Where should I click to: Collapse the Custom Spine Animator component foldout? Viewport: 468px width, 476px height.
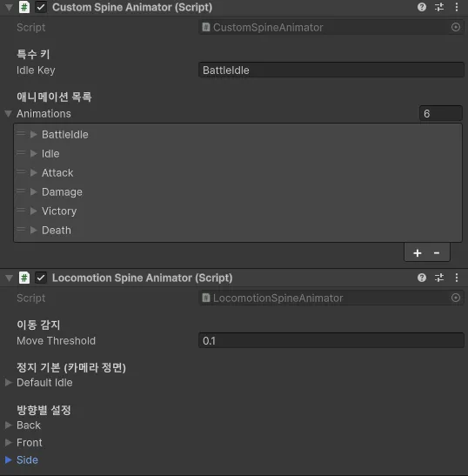point(9,7)
